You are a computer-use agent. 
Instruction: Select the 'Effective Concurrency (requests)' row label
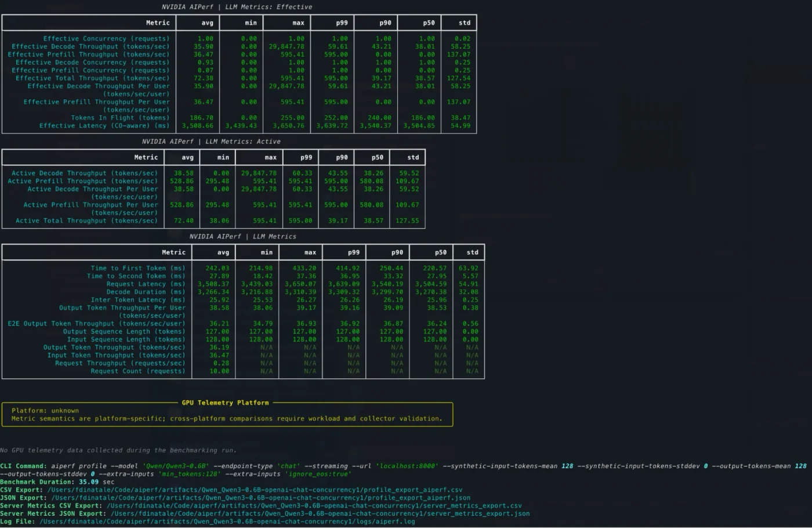click(106, 39)
